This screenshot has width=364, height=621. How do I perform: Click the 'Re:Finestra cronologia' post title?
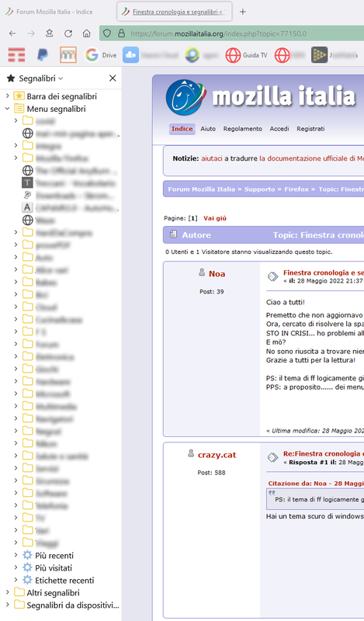coord(323,453)
